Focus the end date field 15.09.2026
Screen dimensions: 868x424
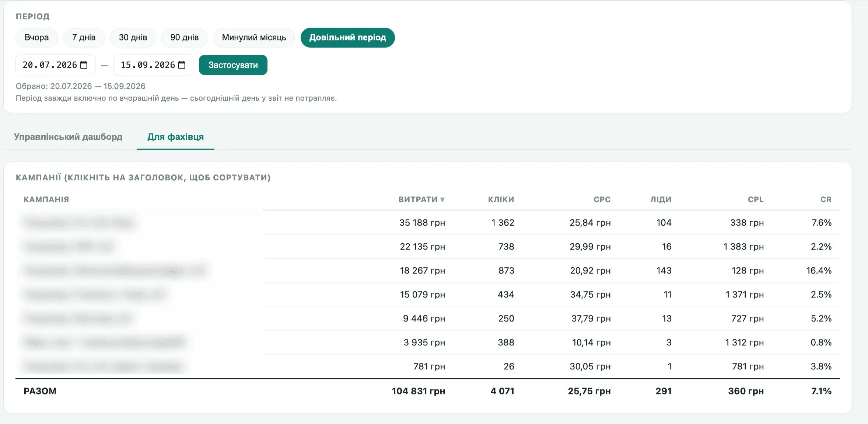tap(153, 65)
